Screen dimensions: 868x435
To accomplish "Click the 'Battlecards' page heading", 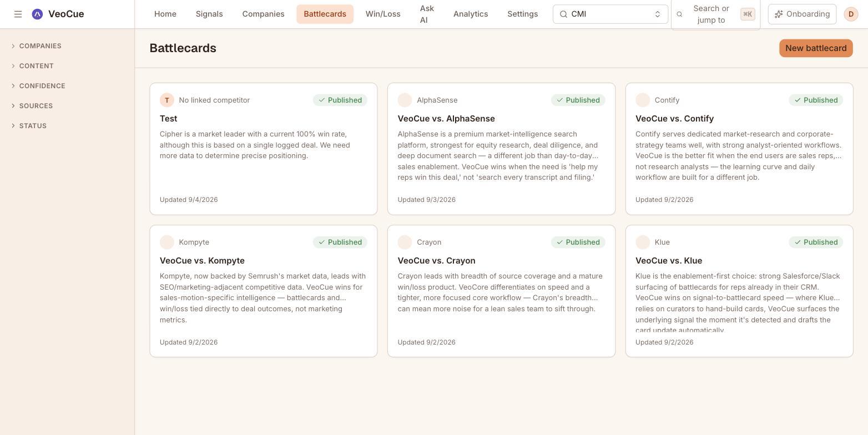I will [x=183, y=48].
